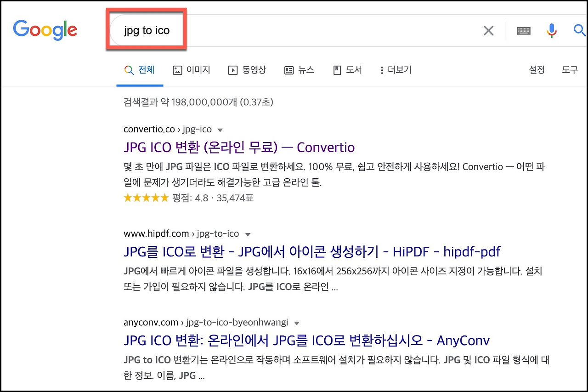
Task: Click the blue magnifier search button
Action: coord(579,31)
